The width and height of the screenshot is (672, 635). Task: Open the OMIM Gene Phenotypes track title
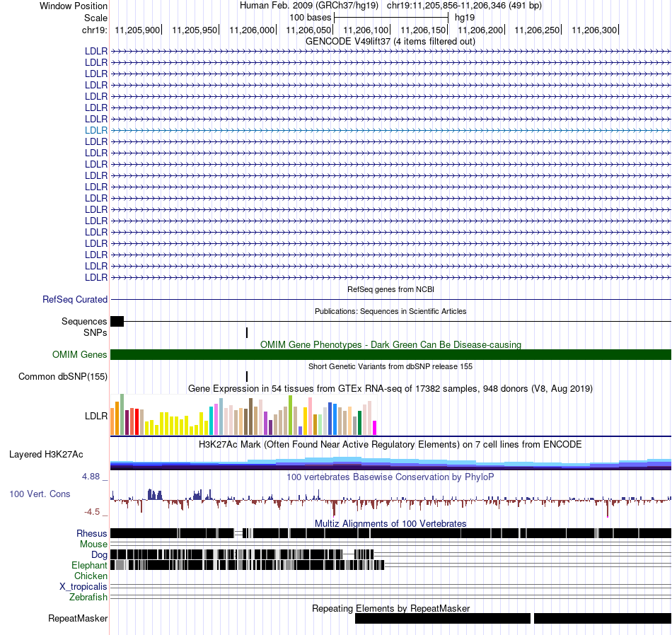(390, 344)
